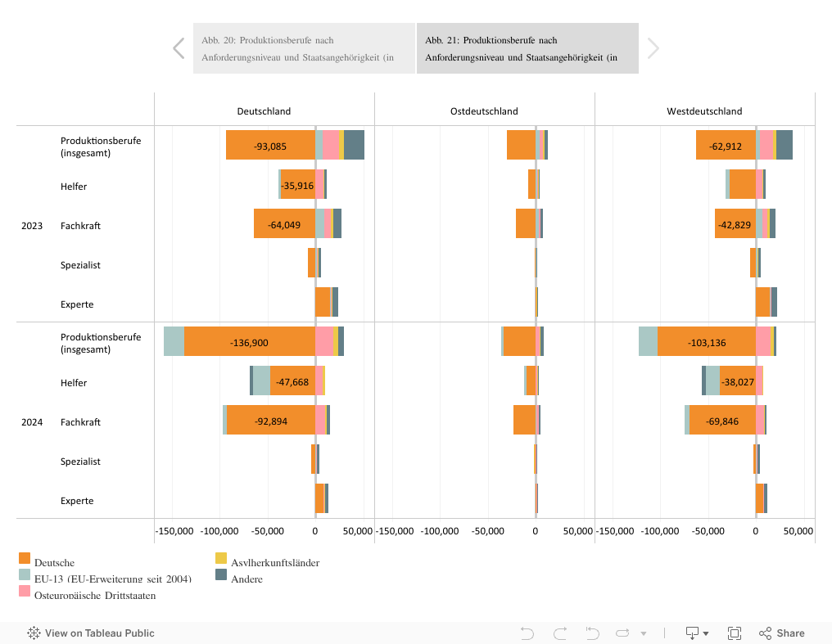Select the yellow Asylherkunftsländer legend swatch
The image size is (832, 644).
(x=221, y=559)
